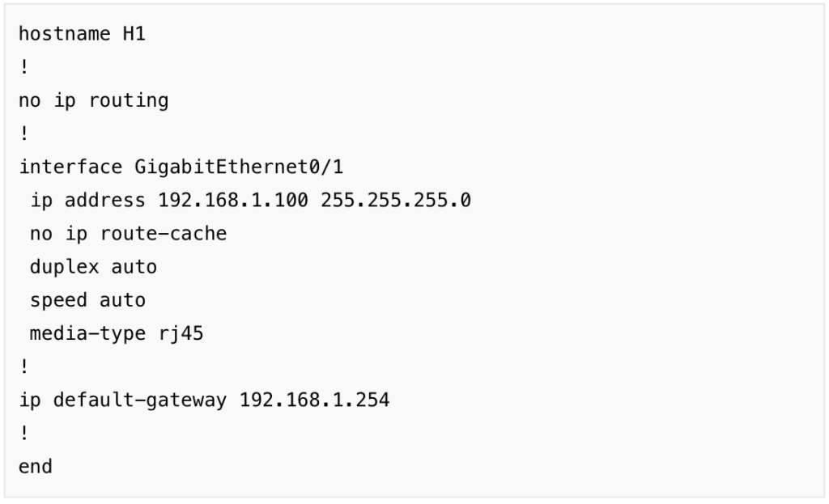The width and height of the screenshot is (829, 504).
Task: Click the hostname value H1
Action: (134, 35)
